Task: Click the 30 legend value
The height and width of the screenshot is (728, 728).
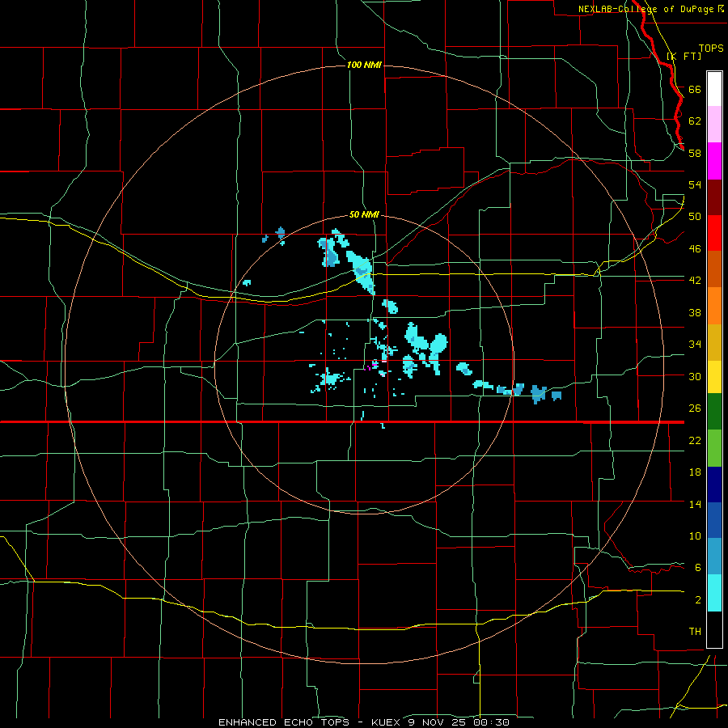Action: [695, 376]
